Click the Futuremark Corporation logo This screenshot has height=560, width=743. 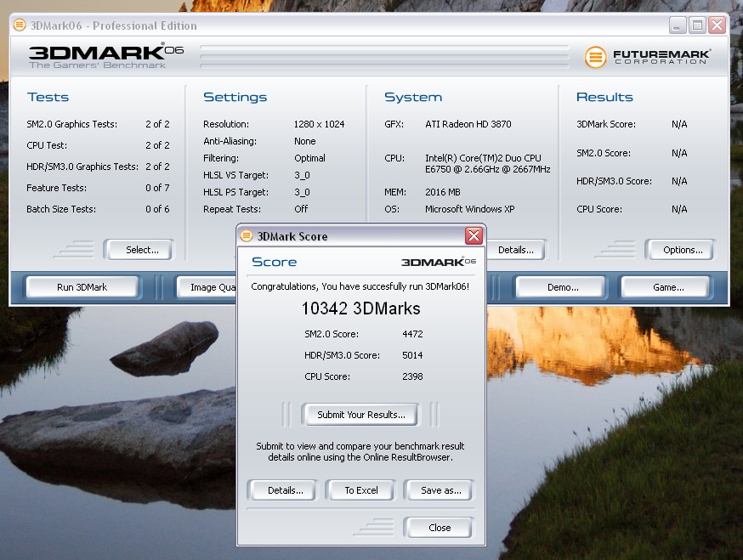tap(647, 57)
